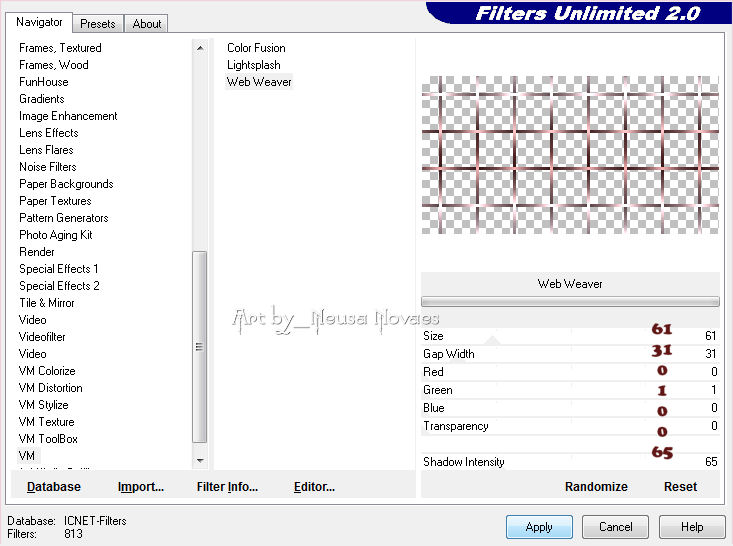Screen dimensions: 733x546
Task: Click the Web Weaver title bar
Action: (570, 284)
